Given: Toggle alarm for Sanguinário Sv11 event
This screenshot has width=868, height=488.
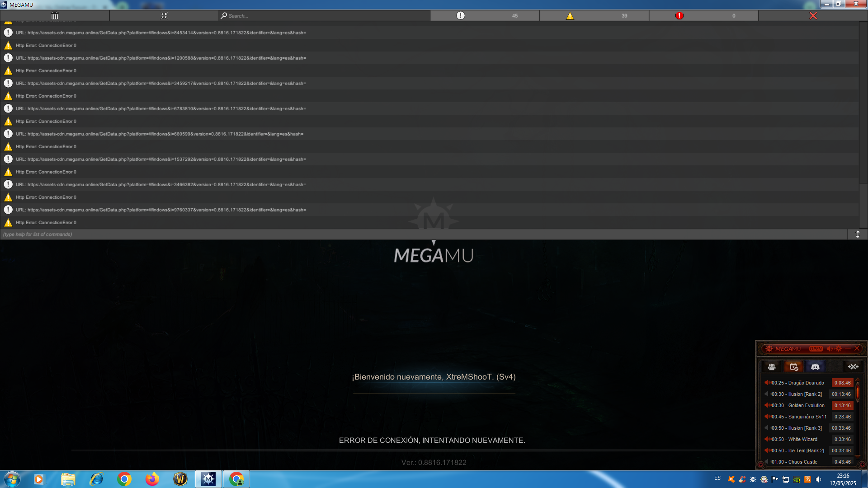Looking at the screenshot, I should [767, 417].
